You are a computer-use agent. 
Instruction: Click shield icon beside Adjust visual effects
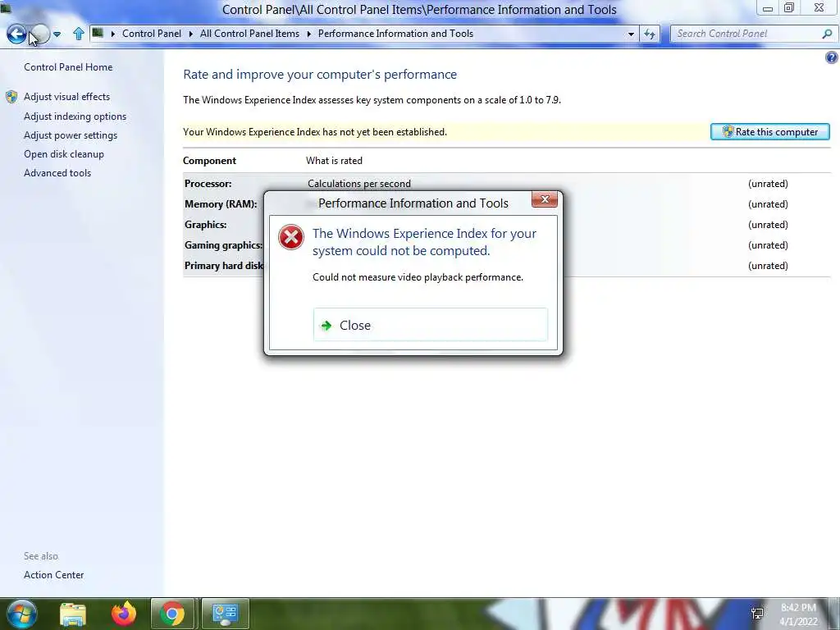(x=11, y=97)
